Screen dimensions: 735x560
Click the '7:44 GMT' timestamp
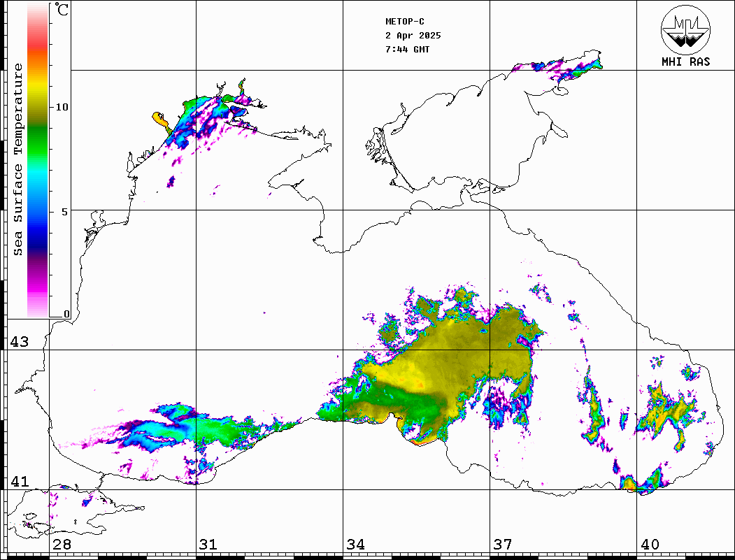coord(408,50)
